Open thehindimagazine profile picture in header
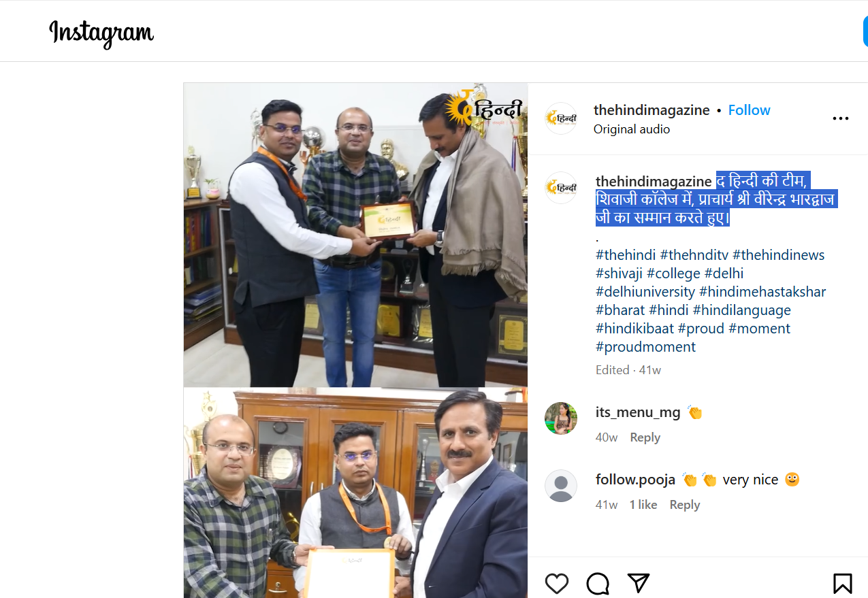This screenshot has width=868, height=598. point(561,118)
